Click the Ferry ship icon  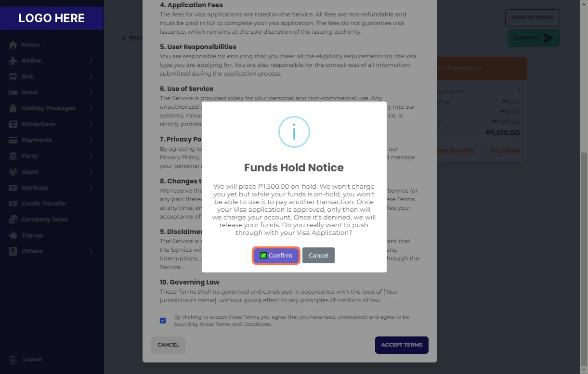click(x=13, y=156)
